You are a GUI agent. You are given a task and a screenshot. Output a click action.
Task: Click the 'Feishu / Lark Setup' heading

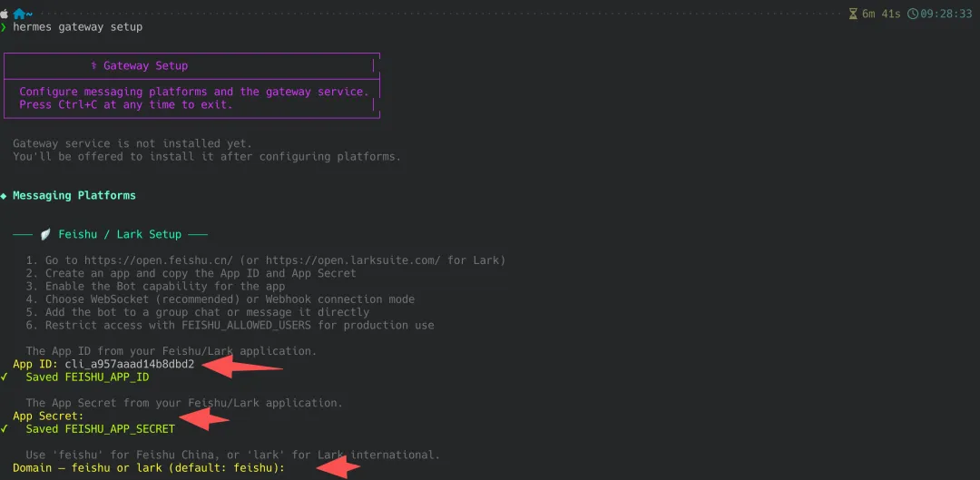click(120, 234)
